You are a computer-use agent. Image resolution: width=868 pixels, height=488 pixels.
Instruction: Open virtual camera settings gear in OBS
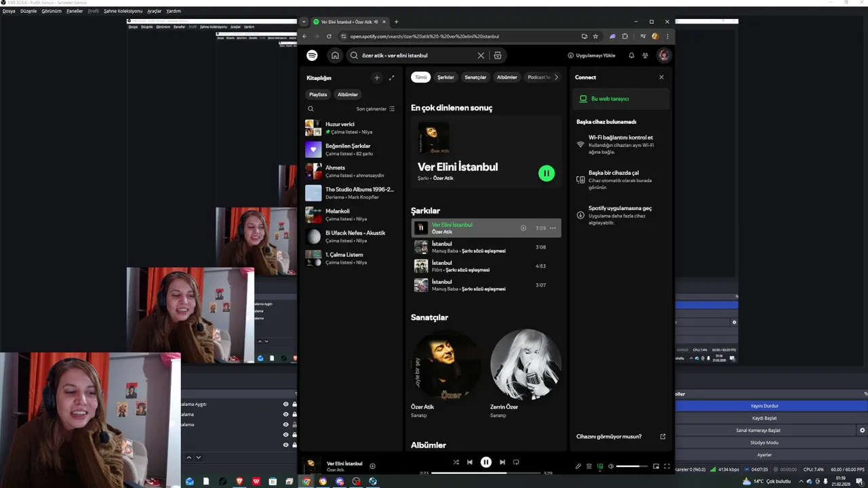[x=863, y=430]
